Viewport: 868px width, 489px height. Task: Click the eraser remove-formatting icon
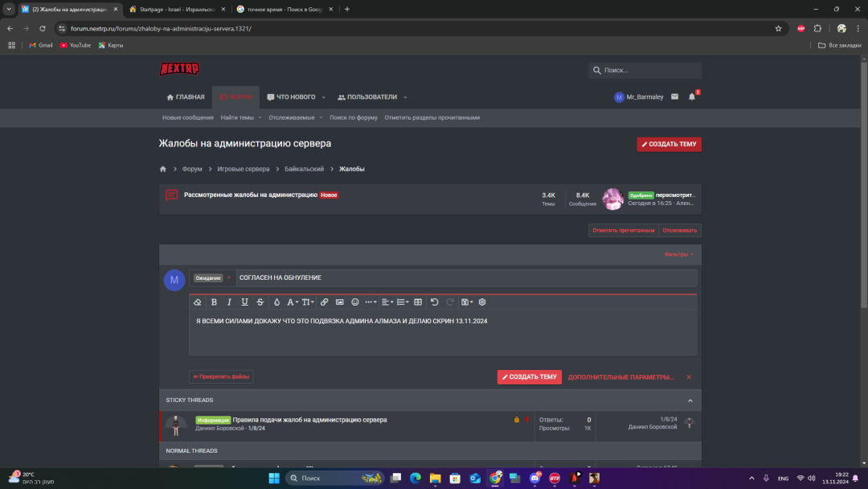click(x=198, y=302)
